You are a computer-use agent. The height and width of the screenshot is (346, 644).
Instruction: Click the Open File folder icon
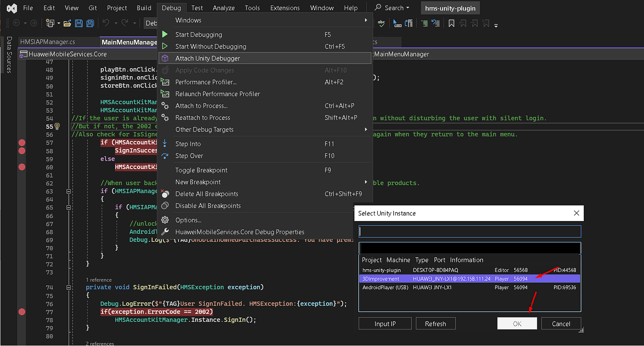(x=68, y=23)
